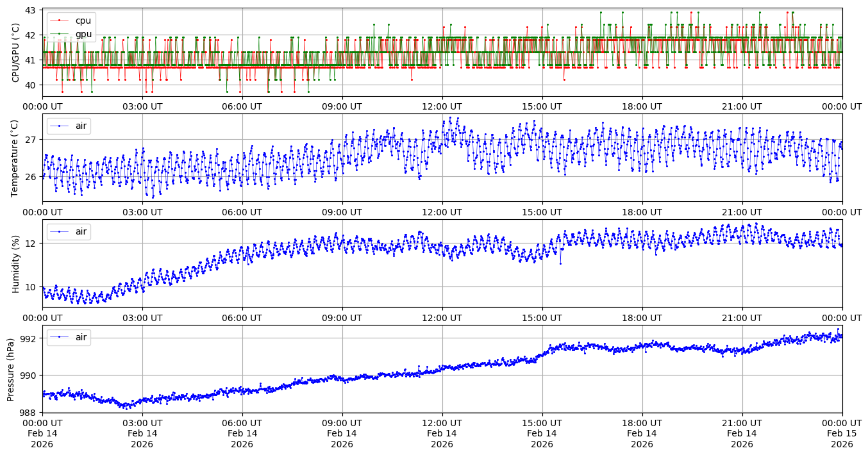Click the red cpu legend marker
The width and height of the screenshot is (868, 455).
(59, 21)
